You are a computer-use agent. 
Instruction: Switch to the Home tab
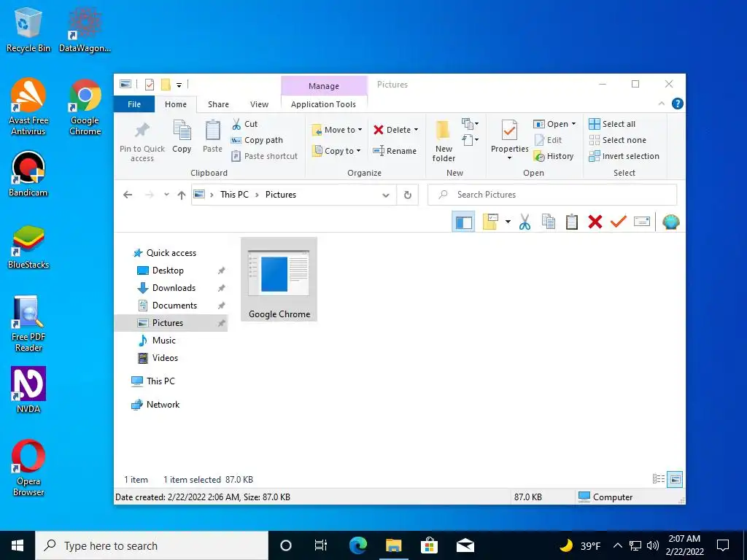[x=176, y=104]
